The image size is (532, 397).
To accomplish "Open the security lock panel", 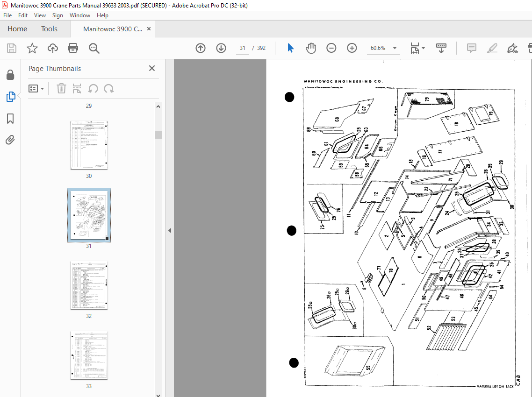I will 10,75.
